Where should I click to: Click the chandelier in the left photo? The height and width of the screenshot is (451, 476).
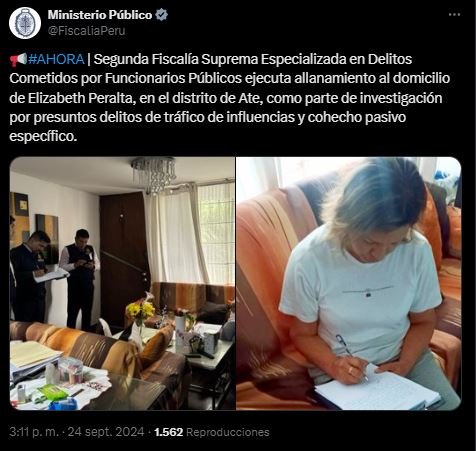click(154, 174)
